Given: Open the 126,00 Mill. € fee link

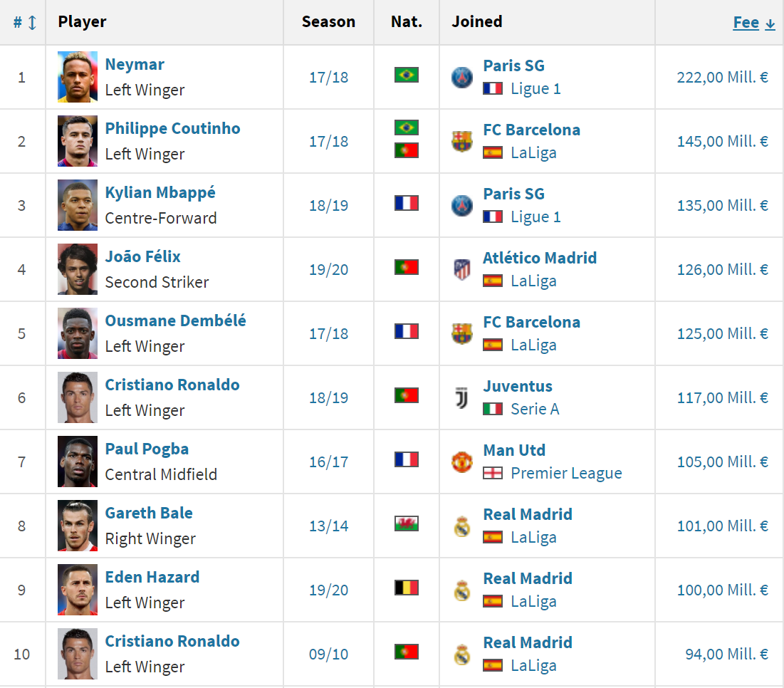Looking at the screenshot, I should click(x=722, y=269).
